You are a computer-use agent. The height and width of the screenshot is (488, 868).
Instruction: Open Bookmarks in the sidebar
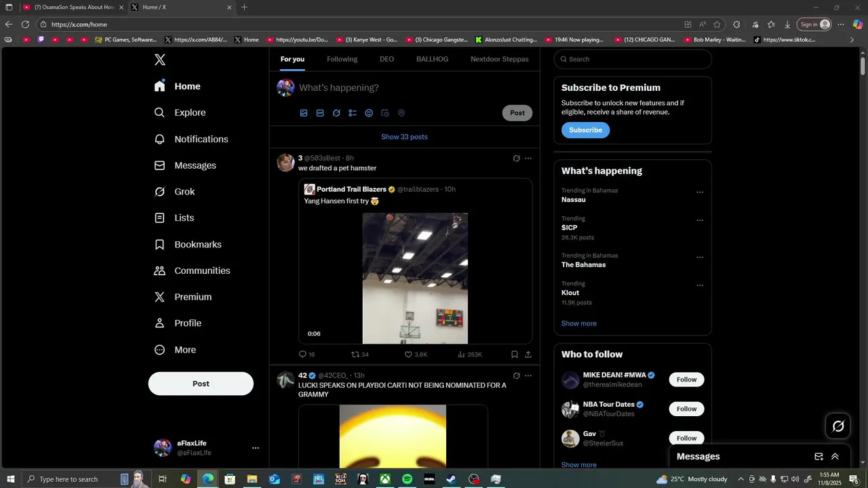(187, 244)
